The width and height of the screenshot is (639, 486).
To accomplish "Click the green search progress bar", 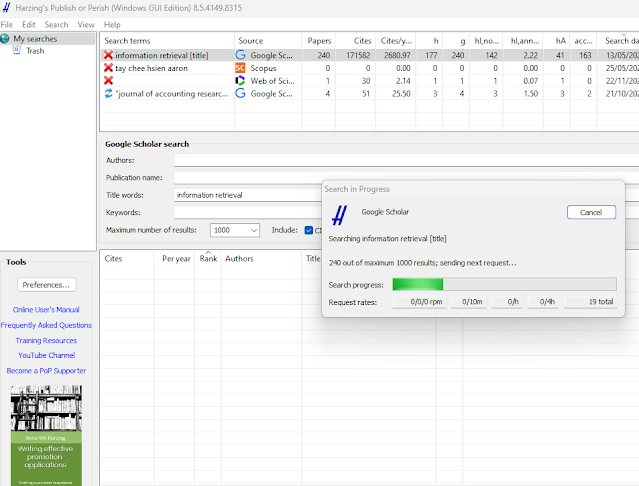I will [x=505, y=284].
